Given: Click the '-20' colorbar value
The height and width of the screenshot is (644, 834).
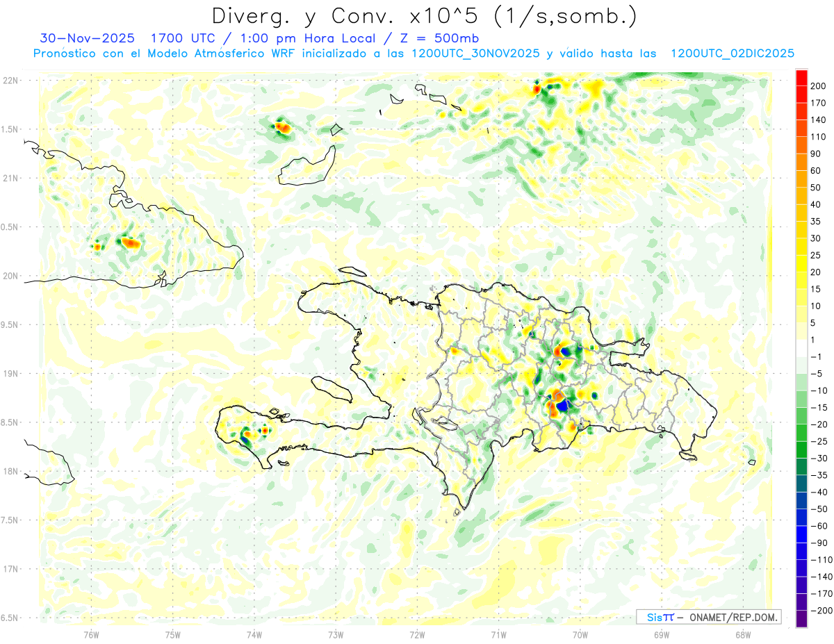Looking at the screenshot, I should tap(820, 424).
